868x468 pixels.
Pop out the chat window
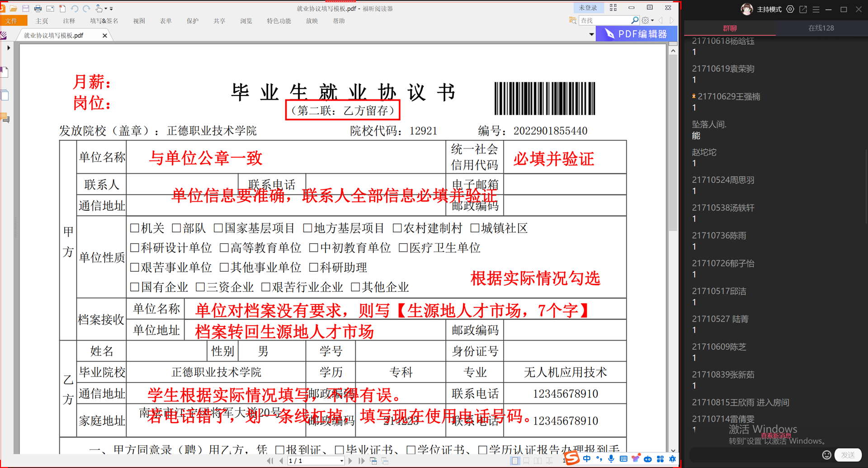[803, 9]
